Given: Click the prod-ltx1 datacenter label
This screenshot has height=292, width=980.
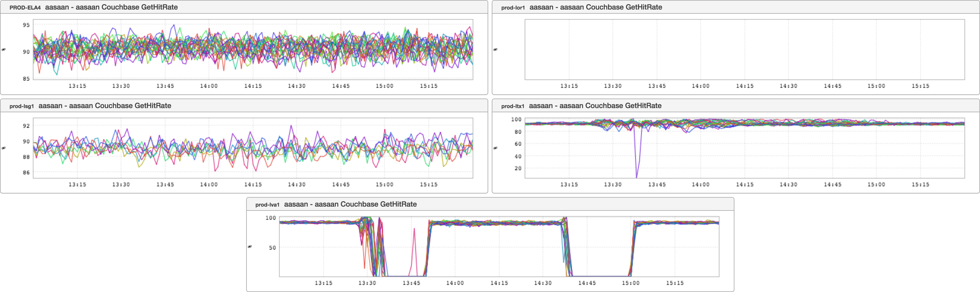Looking at the screenshot, I should point(512,106).
